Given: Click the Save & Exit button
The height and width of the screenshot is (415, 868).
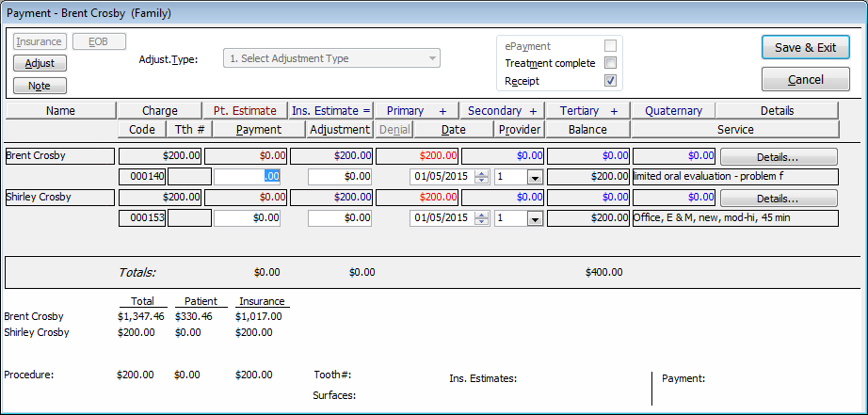Looking at the screenshot, I should (805, 47).
